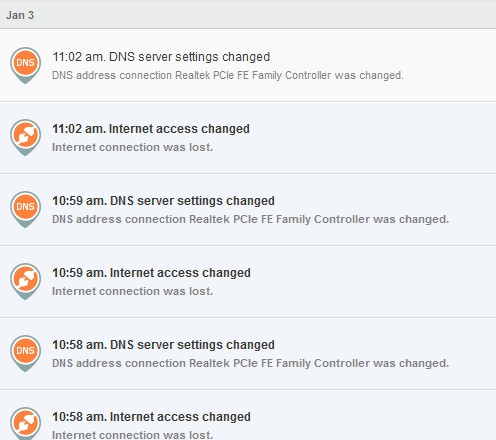Image resolution: width=496 pixels, height=440 pixels.
Task: Click 'Internet connection was lost' under the 11:02 am event
Action: [x=132, y=147]
